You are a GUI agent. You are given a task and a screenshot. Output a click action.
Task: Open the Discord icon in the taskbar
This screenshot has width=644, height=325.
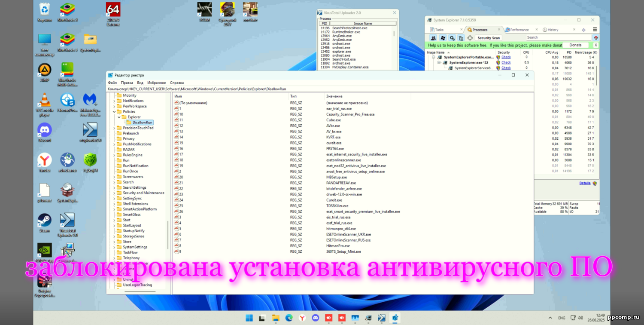316,318
